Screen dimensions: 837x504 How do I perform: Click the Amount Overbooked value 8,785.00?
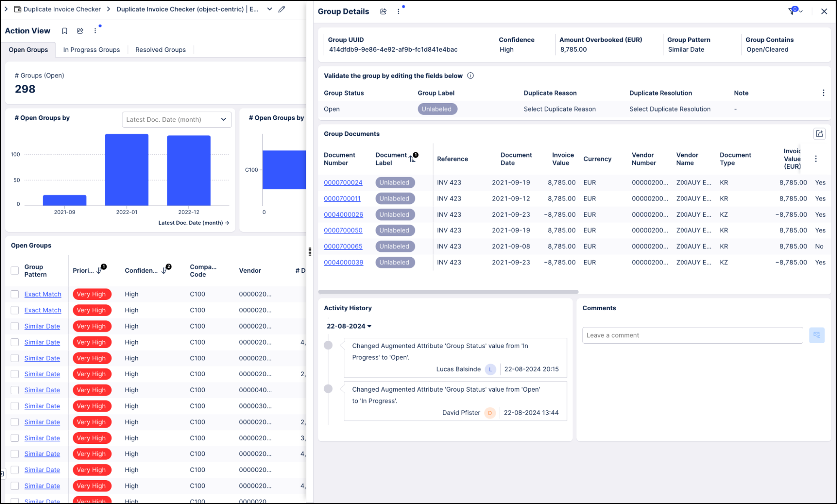click(x=573, y=49)
